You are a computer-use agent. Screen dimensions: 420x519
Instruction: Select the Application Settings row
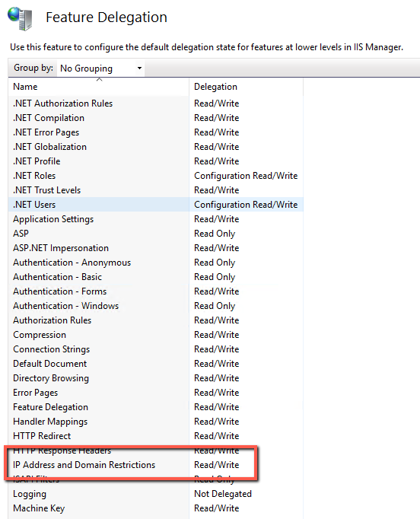tap(155, 219)
